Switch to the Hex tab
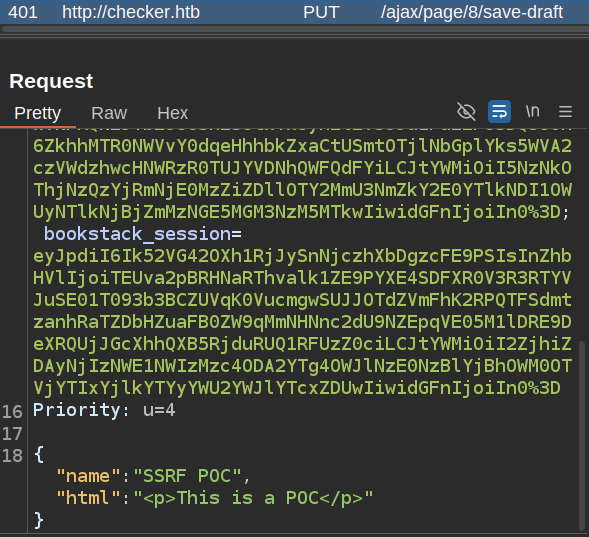The width and height of the screenshot is (589, 537). [x=172, y=113]
